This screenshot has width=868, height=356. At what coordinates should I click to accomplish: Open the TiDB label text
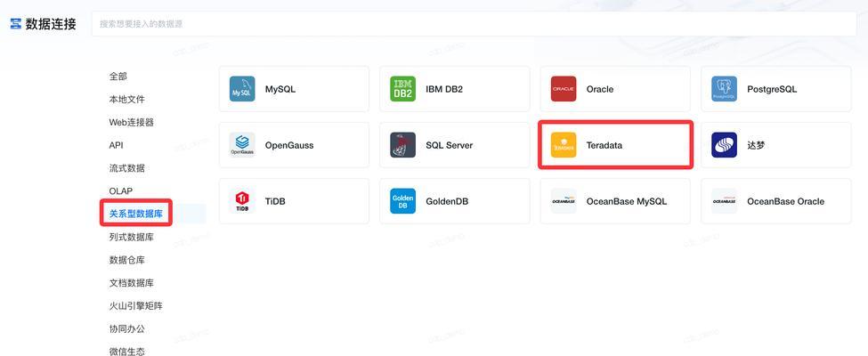[x=275, y=201]
